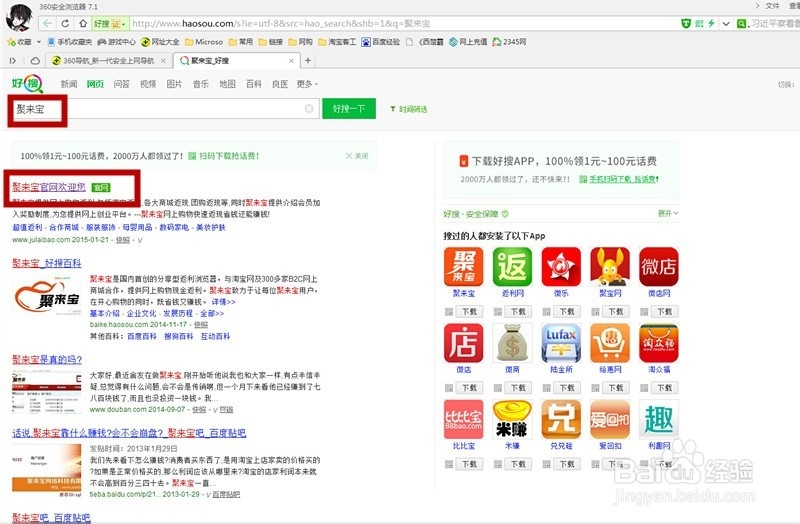Screen dimensions: 800x524
Task: Click the 比比宝 app icon
Action: [x=463, y=419]
